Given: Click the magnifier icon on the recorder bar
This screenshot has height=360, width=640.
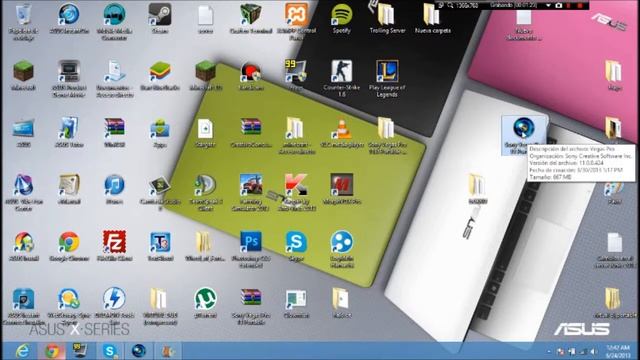Looking at the screenshot, I should (450, 5).
